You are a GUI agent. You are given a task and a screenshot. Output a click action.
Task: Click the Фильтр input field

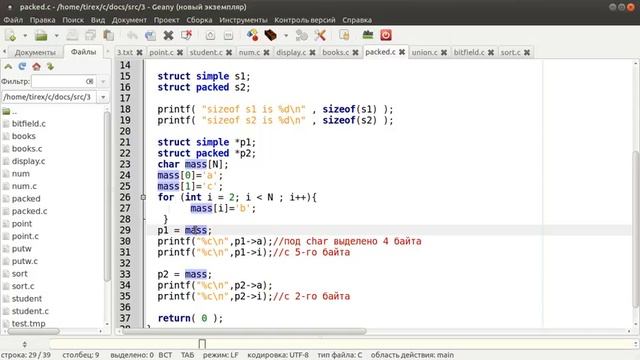point(63,81)
